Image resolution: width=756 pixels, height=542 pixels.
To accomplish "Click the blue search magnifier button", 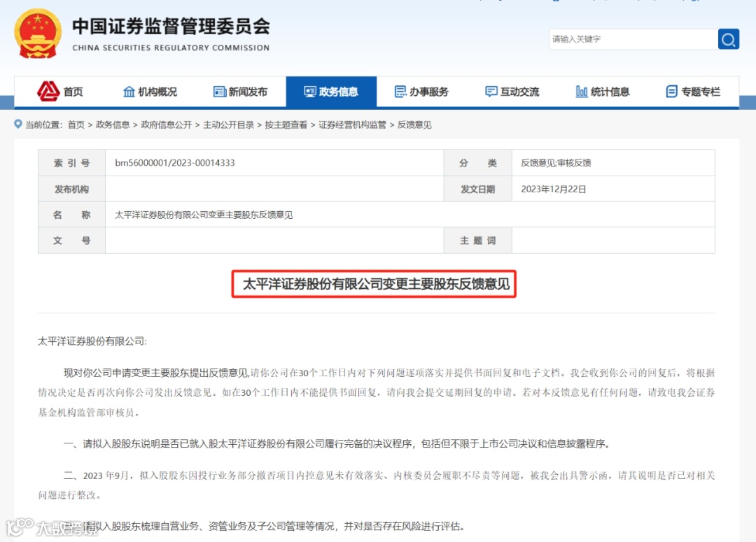I will [x=729, y=39].
